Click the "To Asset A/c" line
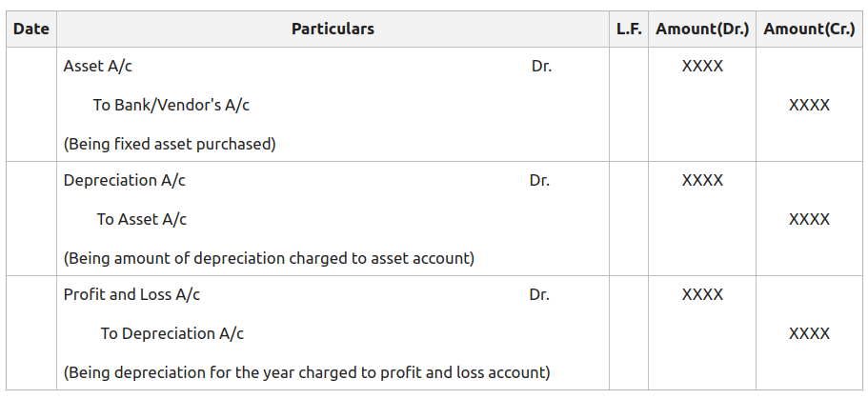The width and height of the screenshot is (868, 399). (141, 219)
